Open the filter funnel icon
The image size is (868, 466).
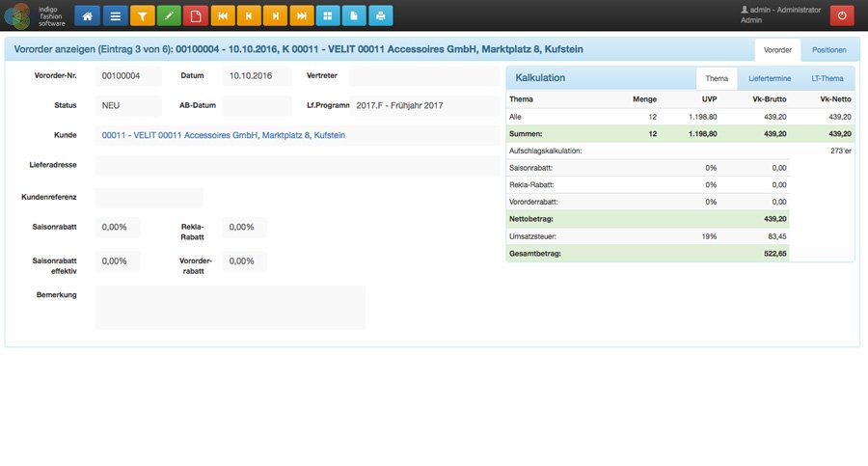click(x=143, y=16)
